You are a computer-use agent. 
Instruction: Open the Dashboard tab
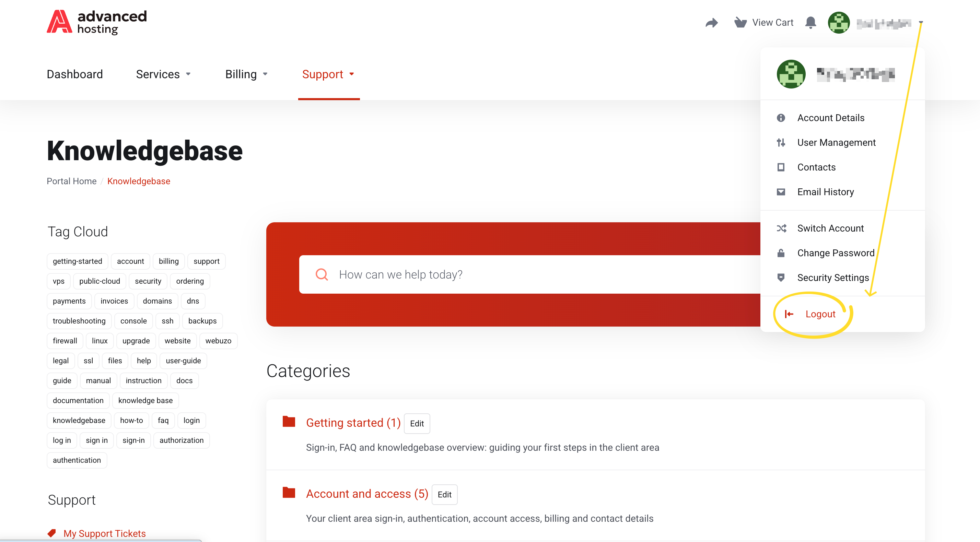[x=74, y=74]
